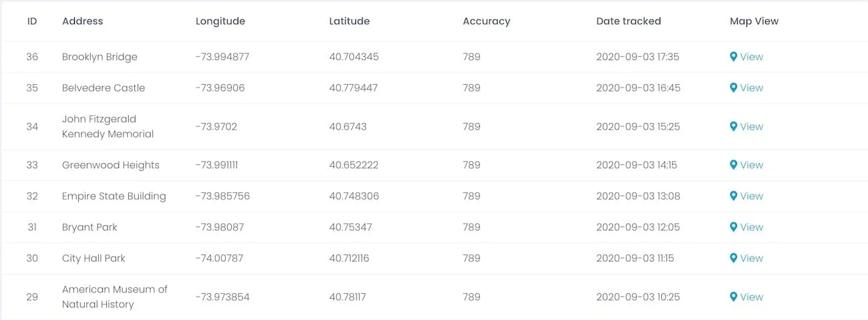Click map pin for Empire State Building
Screen dimensions: 868x320
(x=733, y=196)
